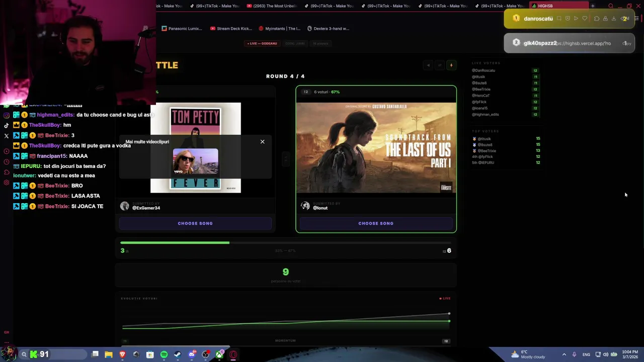Click the play-arrow icon in browser toolbar
Viewport: 644px width, 362px height.
tap(576, 19)
